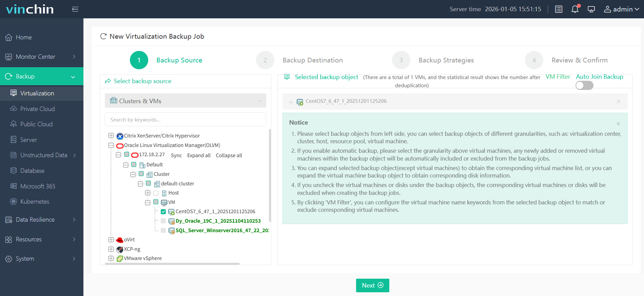Image resolution: width=644 pixels, height=296 pixels.
Task: Close the Notice panel
Action: [x=618, y=124]
